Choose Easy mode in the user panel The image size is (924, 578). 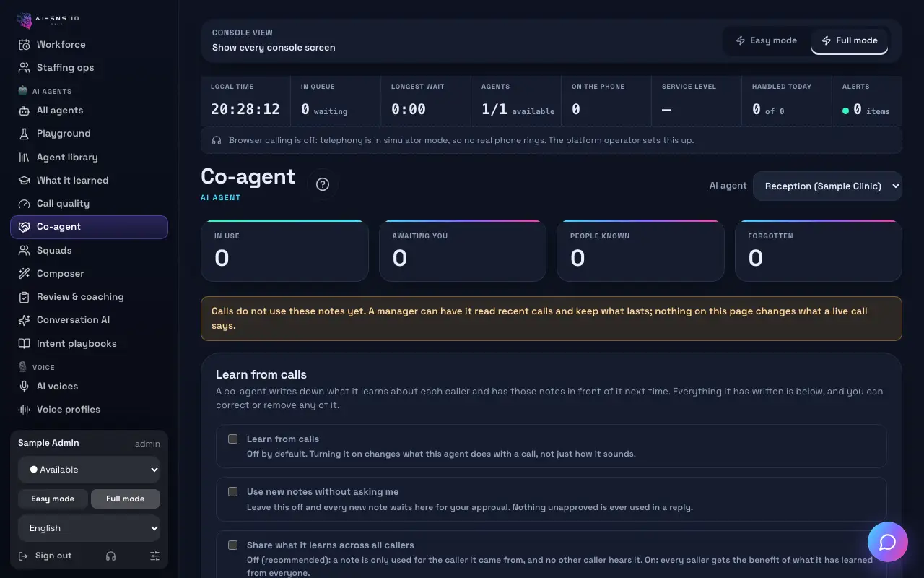(x=53, y=499)
